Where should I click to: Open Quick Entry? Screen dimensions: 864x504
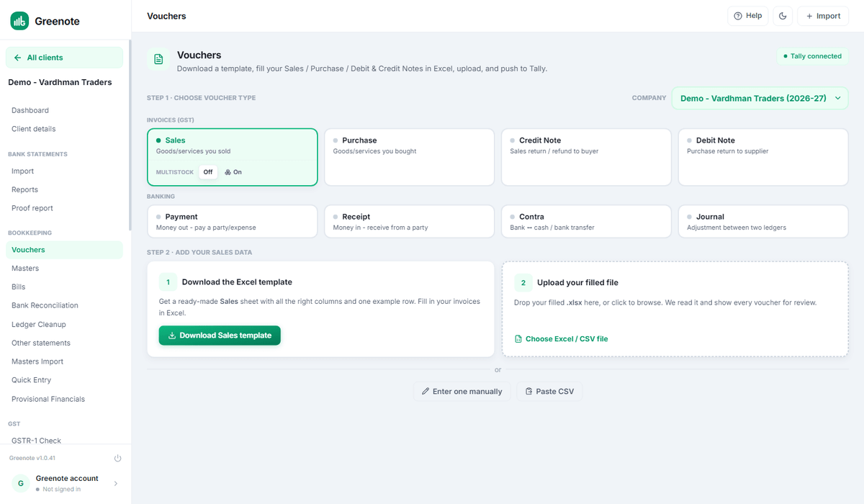point(65,380)
